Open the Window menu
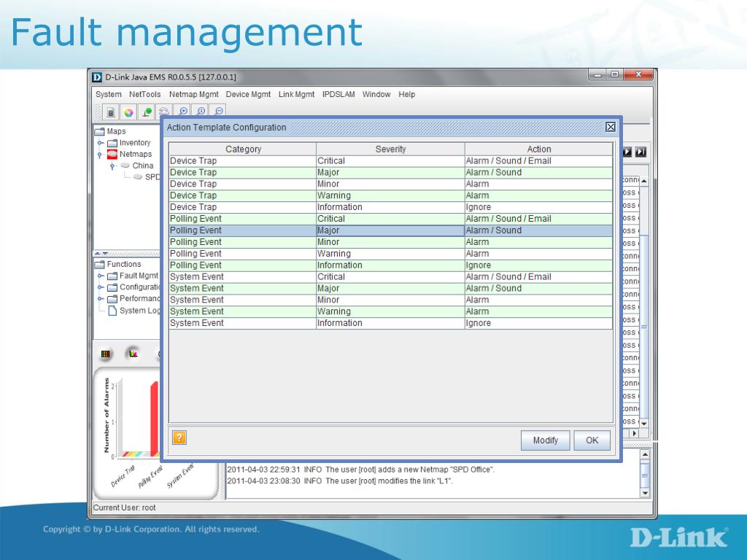Viewport: 747px width, 560px height. click(x=376, y=94)
